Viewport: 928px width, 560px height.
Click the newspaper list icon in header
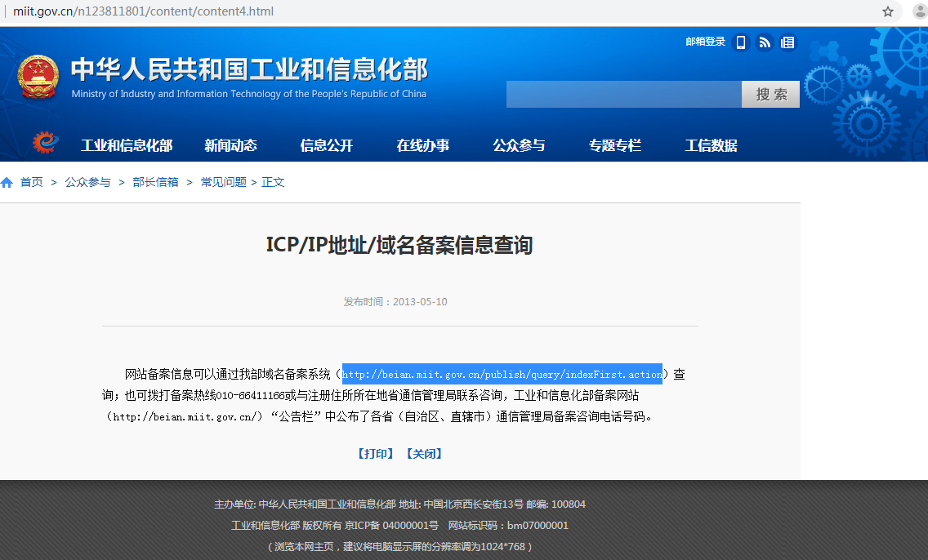pos(787,42)
